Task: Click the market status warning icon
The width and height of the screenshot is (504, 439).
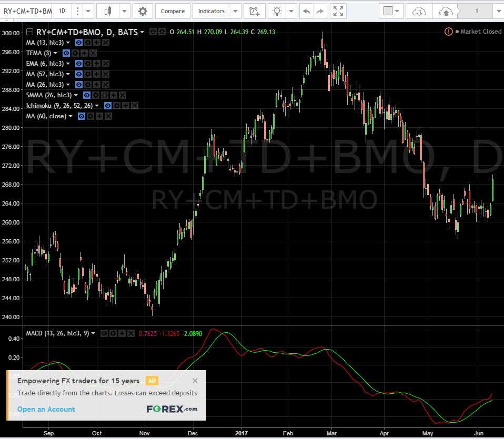Action: (449, 32)
